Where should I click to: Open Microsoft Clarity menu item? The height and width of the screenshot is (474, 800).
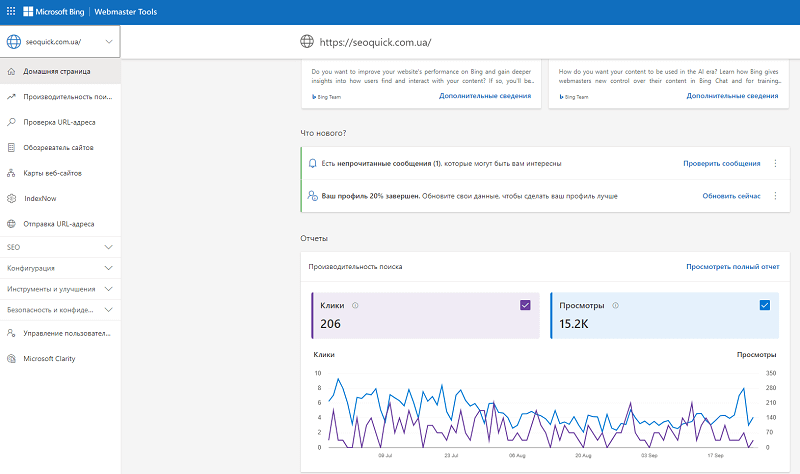60,359
